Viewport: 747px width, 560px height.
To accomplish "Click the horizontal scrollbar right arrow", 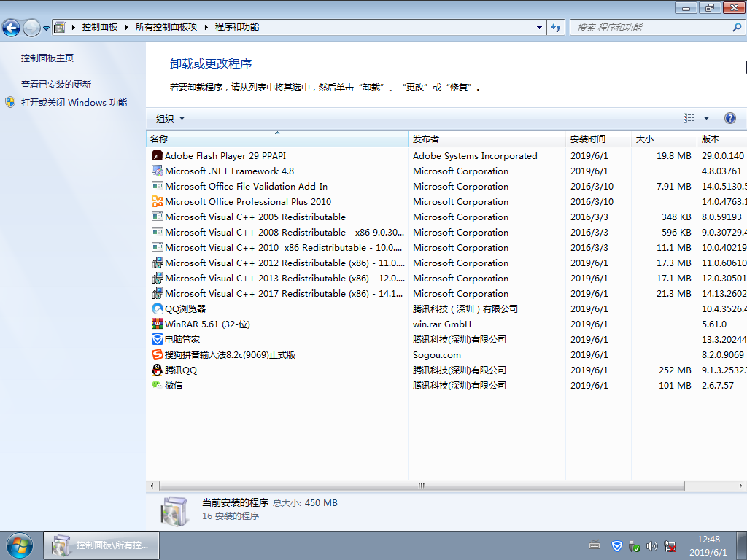I will (740, 486).
